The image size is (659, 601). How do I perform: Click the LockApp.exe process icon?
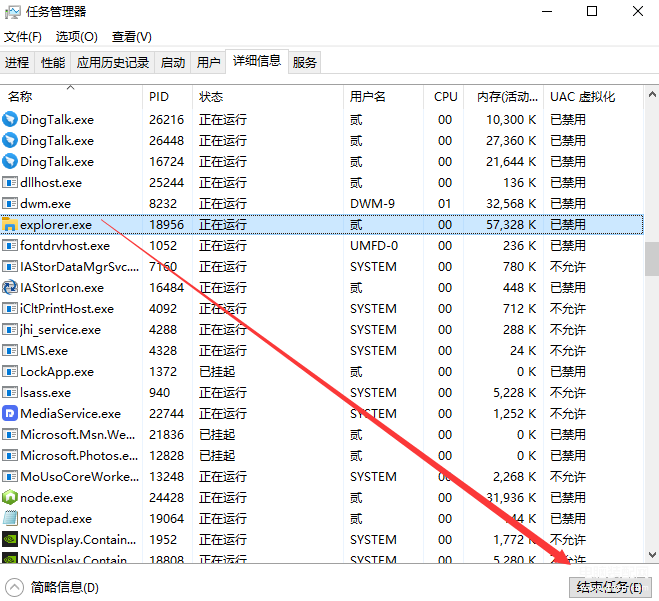click(10, 372)
